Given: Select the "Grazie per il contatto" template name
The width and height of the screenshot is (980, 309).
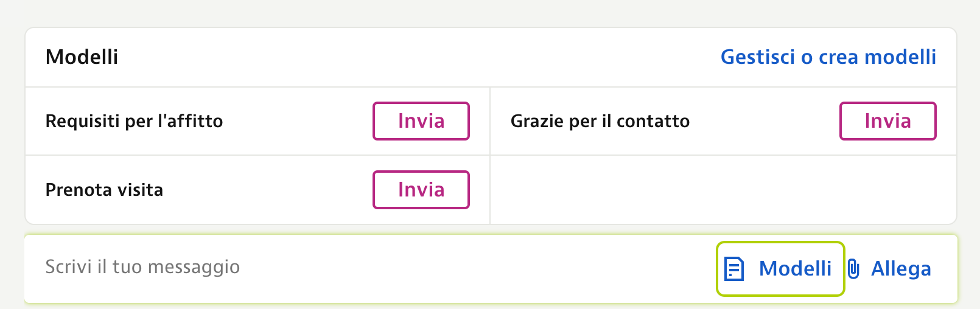Looking at the screenshot, I should tap(600, 121).
